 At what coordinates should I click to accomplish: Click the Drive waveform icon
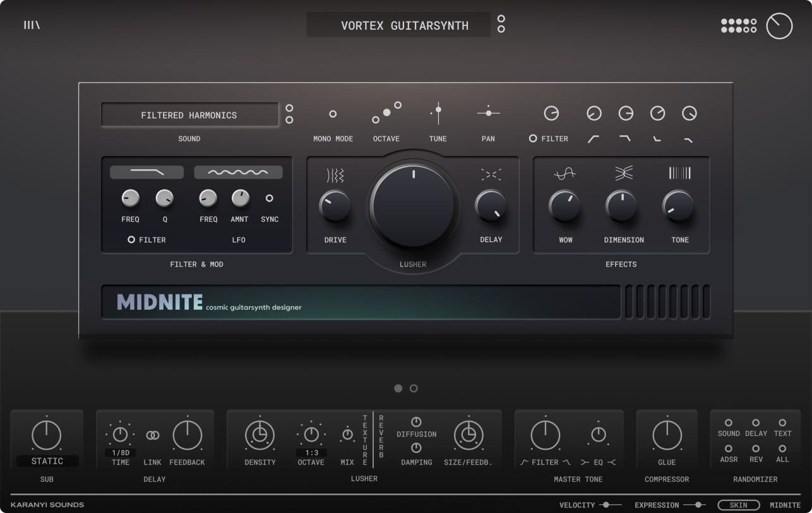coord(335,175)
